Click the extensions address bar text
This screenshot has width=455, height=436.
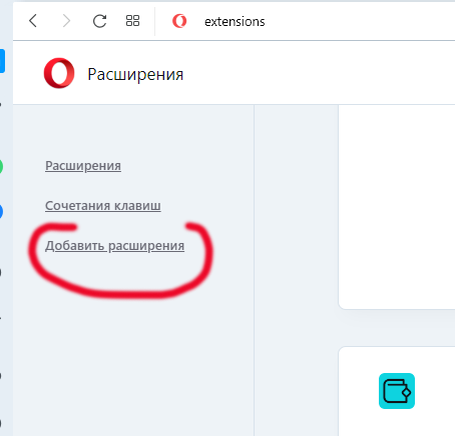[235, 22]
